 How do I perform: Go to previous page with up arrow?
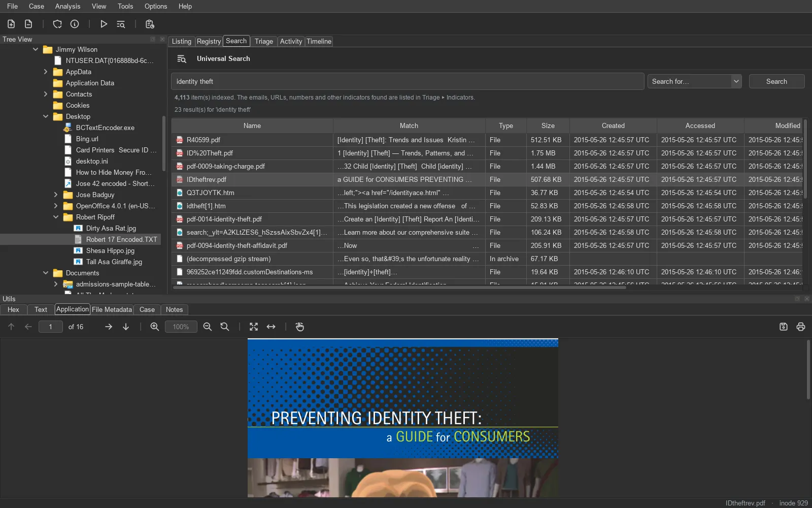[x=11, y=327]
